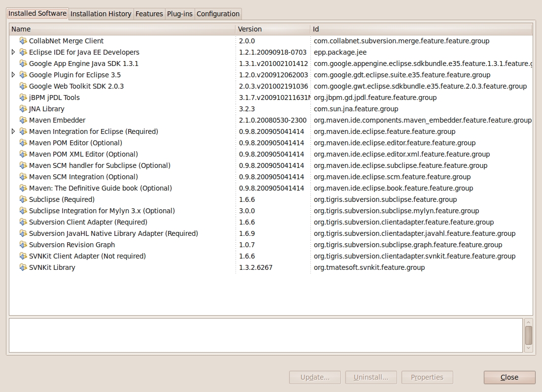The height and width of the screenshot is (392, 542).
Task: Click the Maven POM Editor (Optional) icon
Action: 23,143
